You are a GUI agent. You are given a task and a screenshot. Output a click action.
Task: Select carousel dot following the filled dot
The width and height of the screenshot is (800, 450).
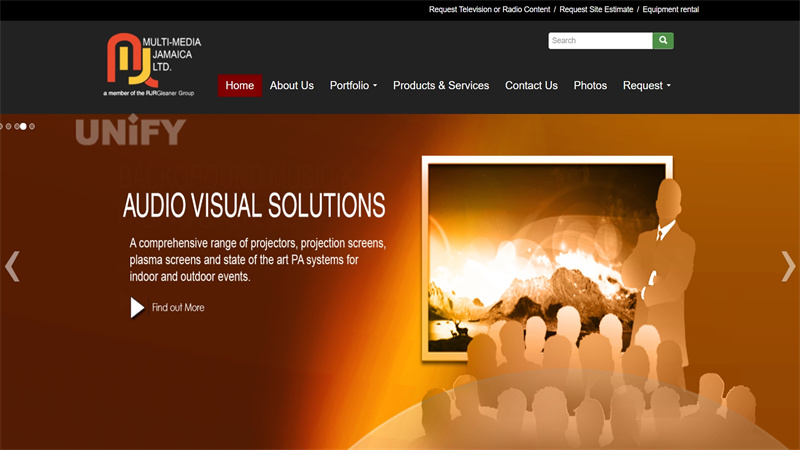(32, 126)
